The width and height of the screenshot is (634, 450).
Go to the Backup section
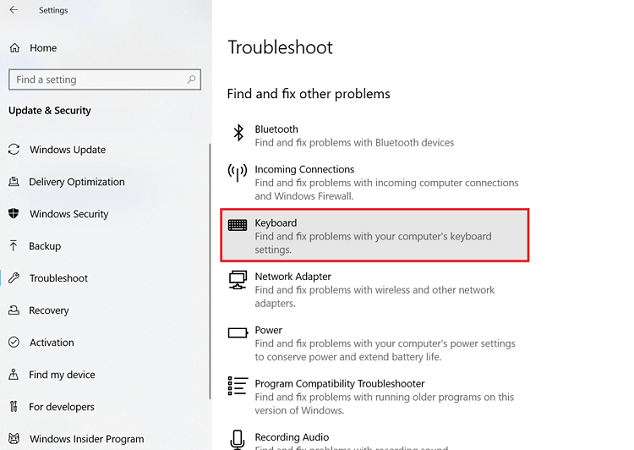pyautogui.click(x=45, y=246)
